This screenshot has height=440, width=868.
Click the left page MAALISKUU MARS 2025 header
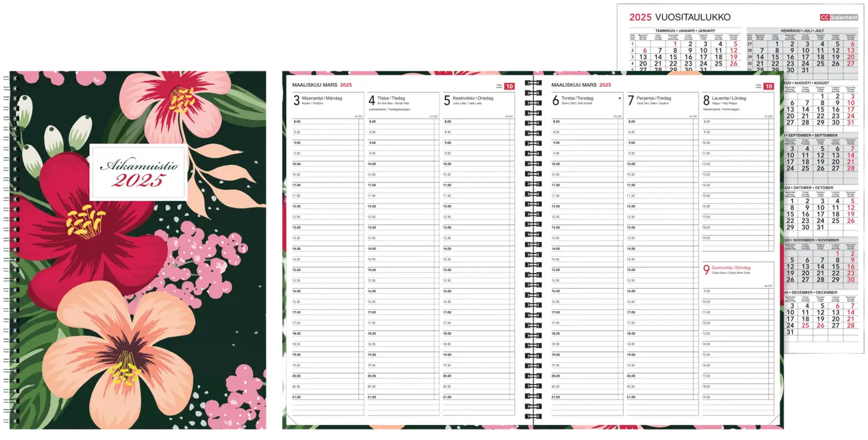coord(322,86)
